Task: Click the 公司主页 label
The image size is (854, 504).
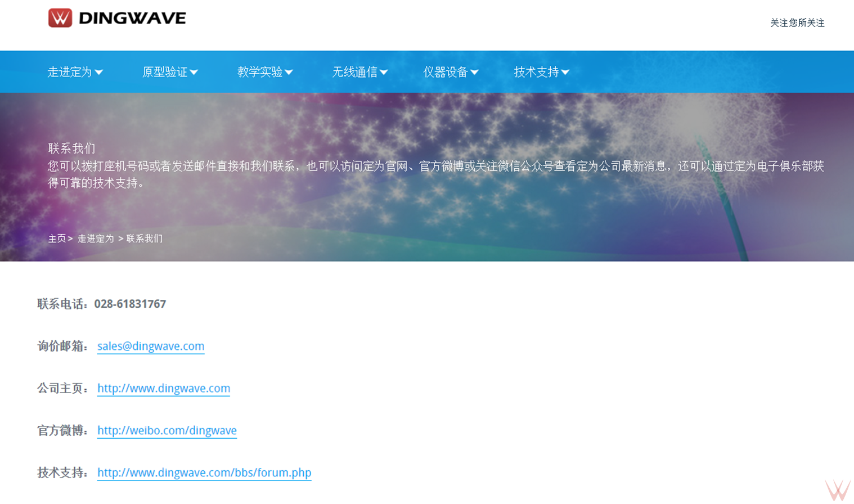Action: (62, 388)
